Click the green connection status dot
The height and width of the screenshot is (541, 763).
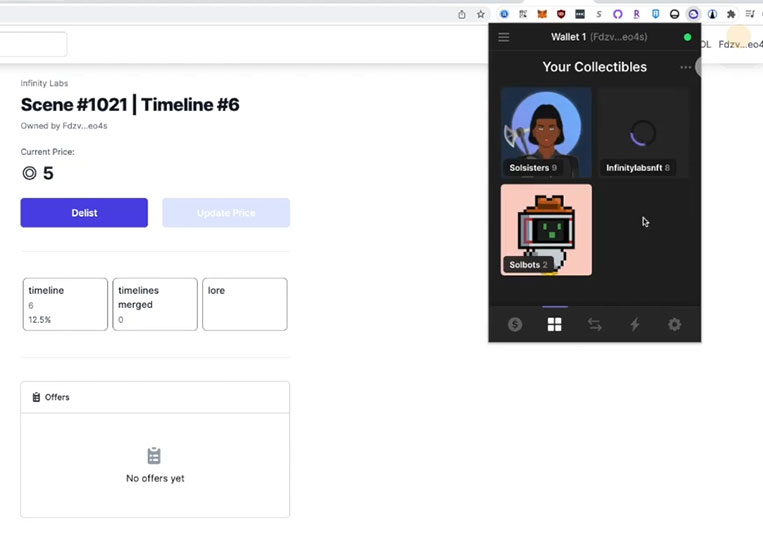pos(687,37)
